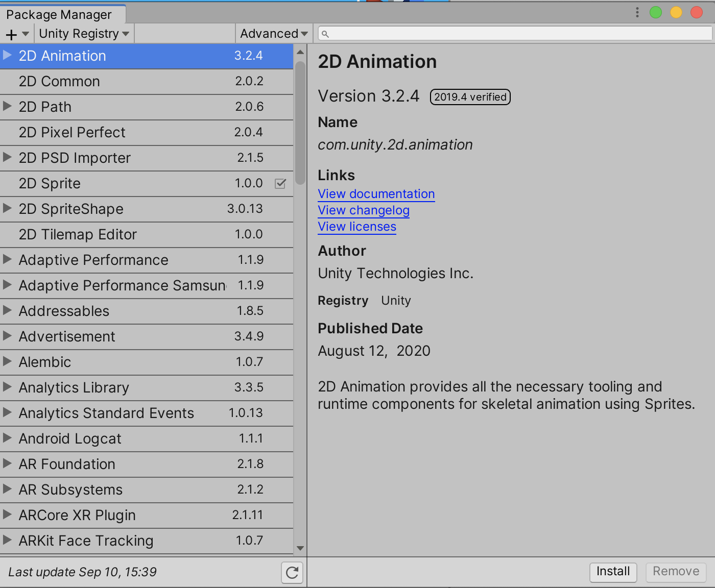Click the plus add package icon
This screenshot has height=588, width=715.
tap(11, 34)
